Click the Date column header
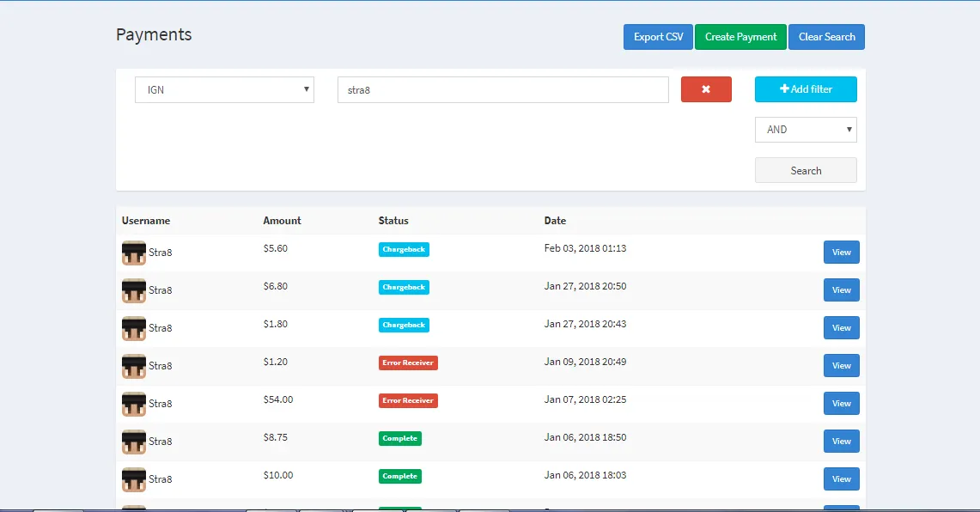The image size is (980, 512). pyautogui.click(x=555, y=221)
